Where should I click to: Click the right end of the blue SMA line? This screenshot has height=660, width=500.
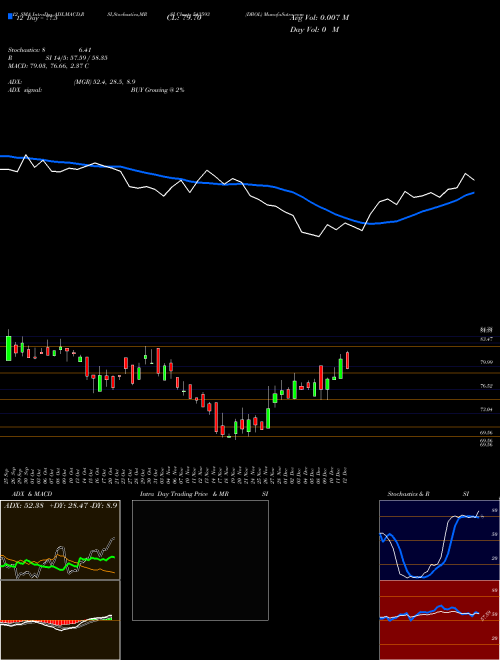tap(474, 193)
